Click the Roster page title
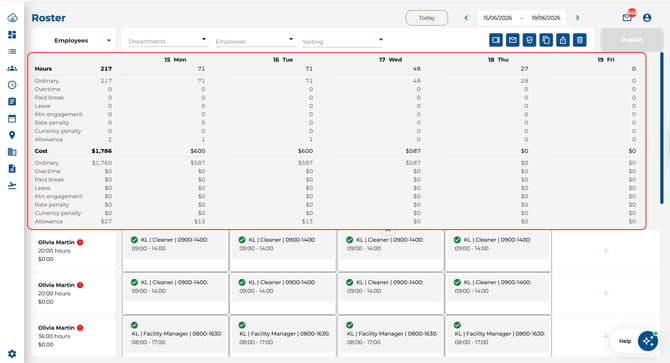670x363 pixels. click(x=49, y=18)
